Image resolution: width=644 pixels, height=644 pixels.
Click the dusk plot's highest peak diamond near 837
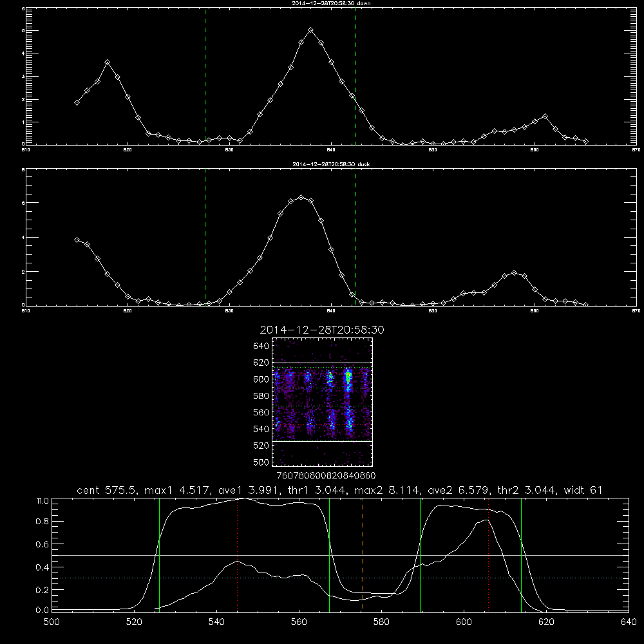coord(301,198)
